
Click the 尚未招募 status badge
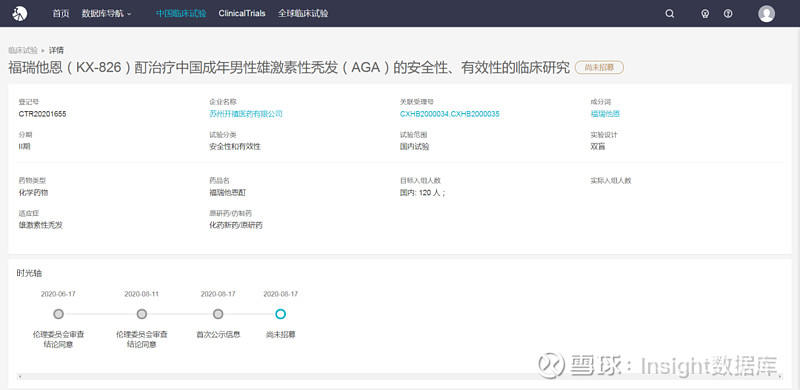[x=599, y=67]
